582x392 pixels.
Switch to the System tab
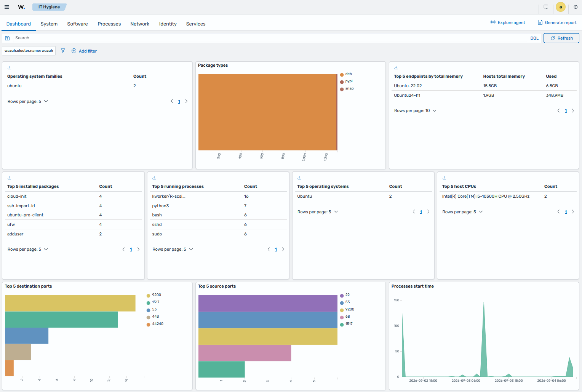coord(49,24)
